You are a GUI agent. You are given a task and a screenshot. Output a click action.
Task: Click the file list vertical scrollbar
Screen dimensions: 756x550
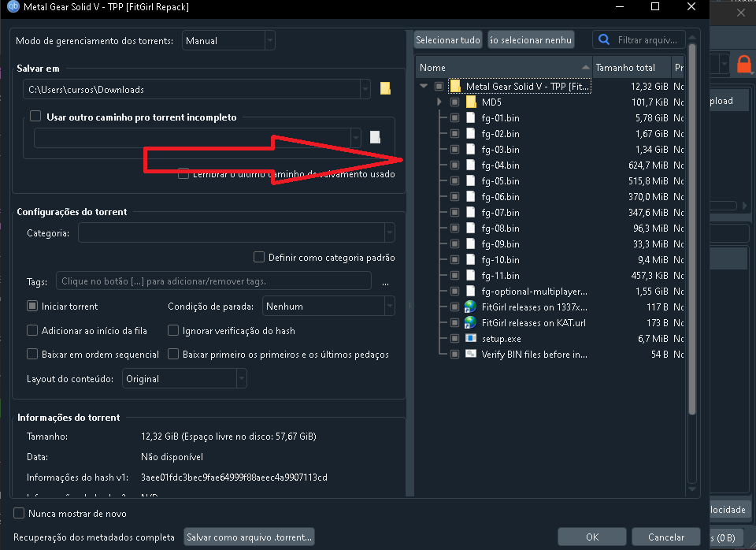pyautogui.click(x=692, y=236)
